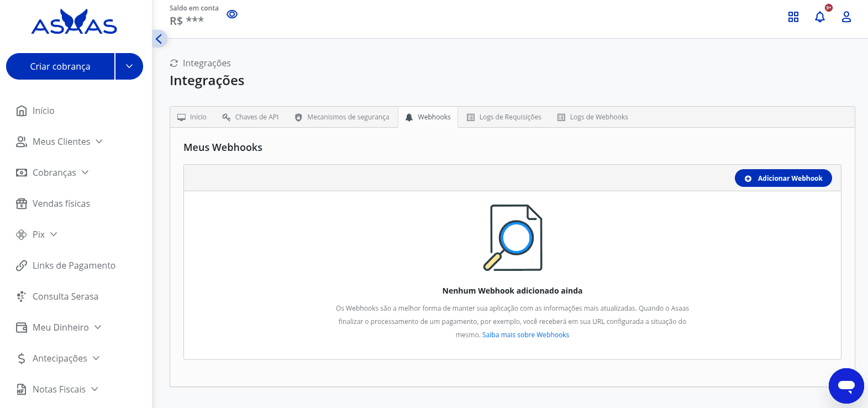Screen dimensions: 868x408
Task: Expand the Meu Dinheiro chevron
Action: pos(98,327)
